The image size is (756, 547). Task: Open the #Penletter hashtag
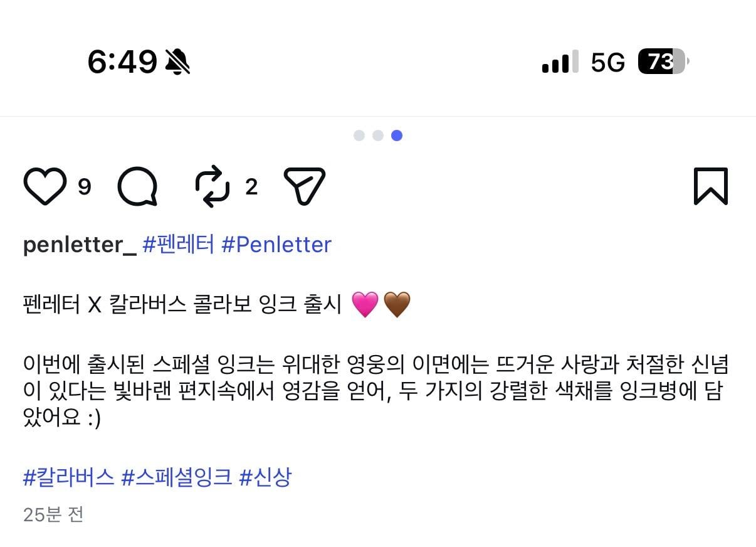coord(276,245)
